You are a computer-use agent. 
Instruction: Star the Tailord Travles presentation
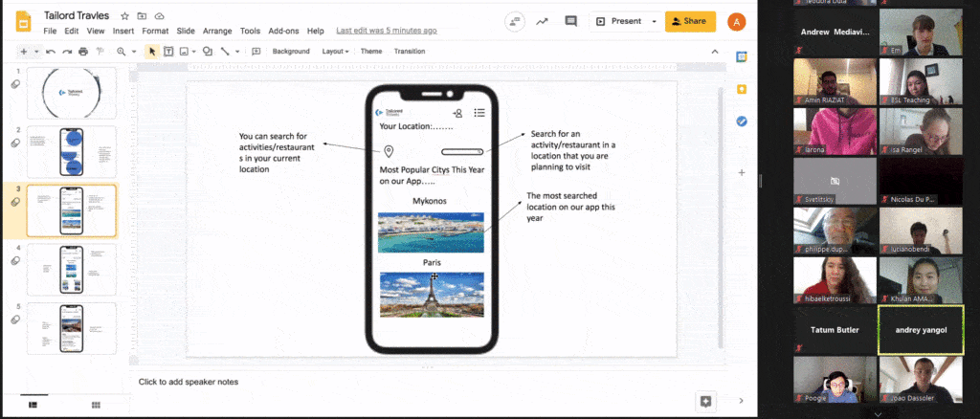(x=125, y=17)
